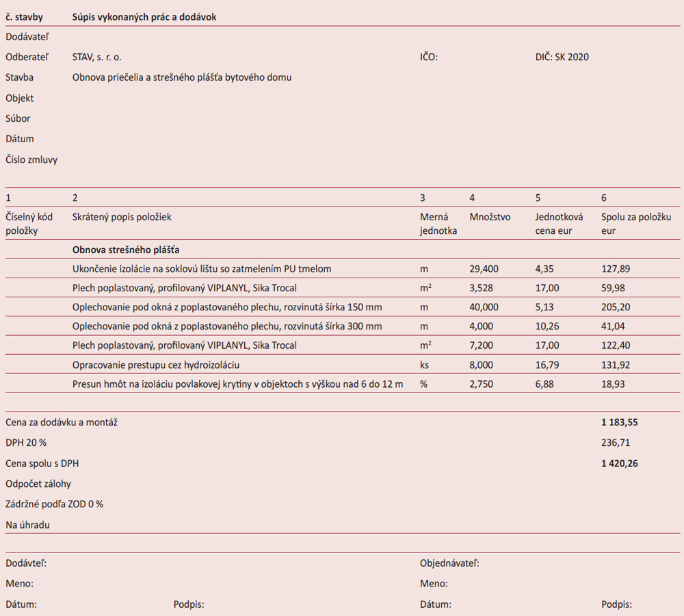The image size is (684, 616).
Task: Click the 'Obnova strešného plášťa' section heading
Action: coord(126,250)
